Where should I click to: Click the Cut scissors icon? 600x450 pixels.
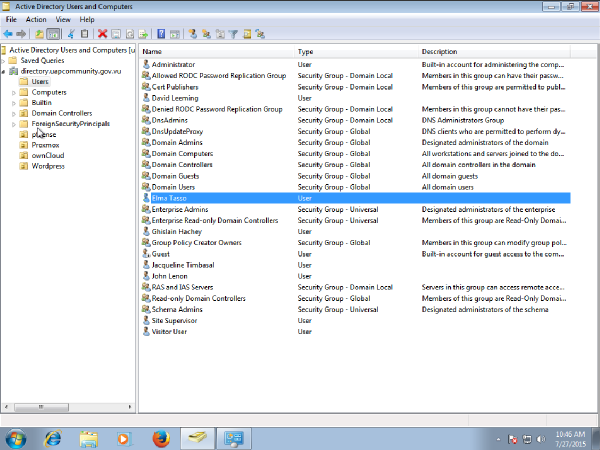click(71, 34)
